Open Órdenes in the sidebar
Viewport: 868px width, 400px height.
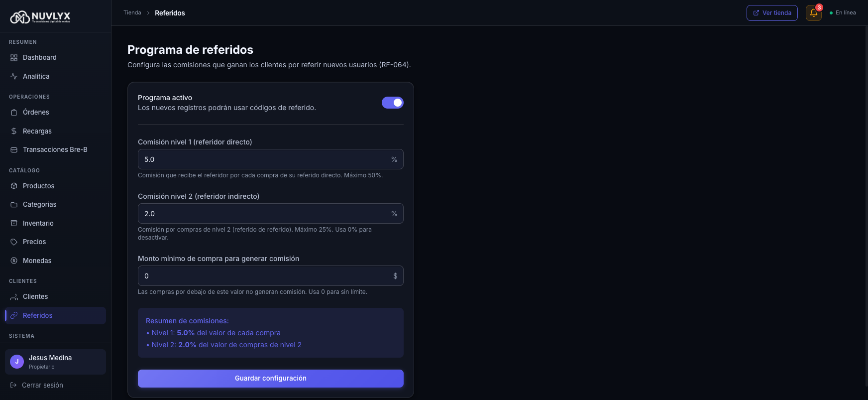click(x=35, y=112)
